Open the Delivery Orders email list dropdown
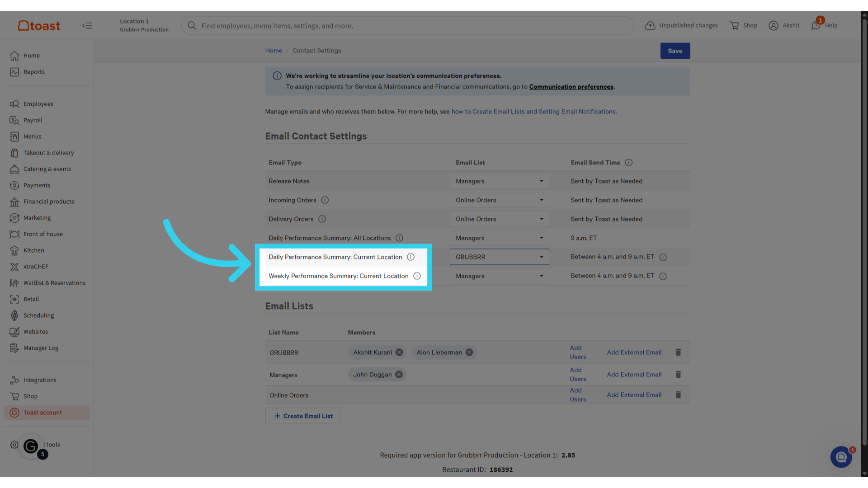The height and width of the screenshot is (488, 868). (499, 219)
